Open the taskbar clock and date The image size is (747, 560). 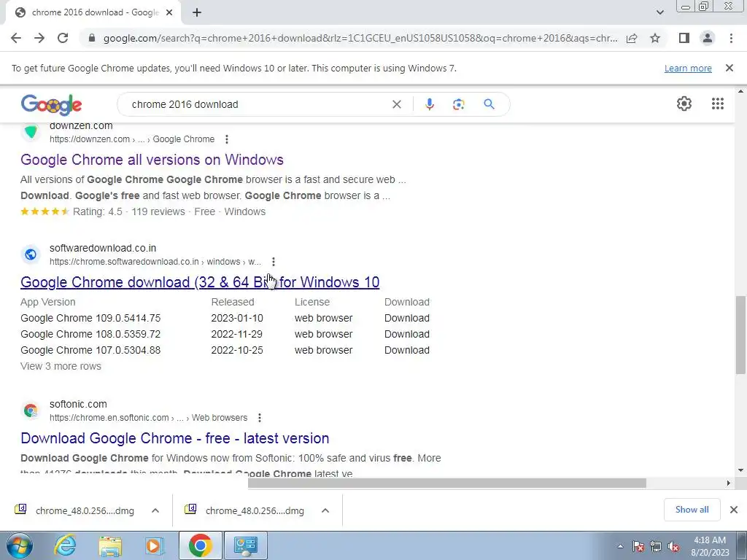coord(710,546)
